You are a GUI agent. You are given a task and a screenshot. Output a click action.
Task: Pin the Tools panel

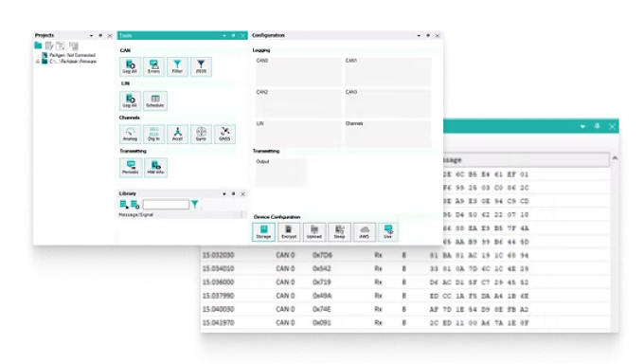coord(233,36)
